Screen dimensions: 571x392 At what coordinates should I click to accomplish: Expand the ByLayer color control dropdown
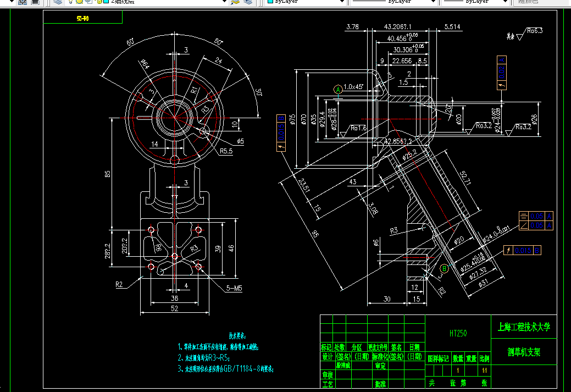(342, 2)
